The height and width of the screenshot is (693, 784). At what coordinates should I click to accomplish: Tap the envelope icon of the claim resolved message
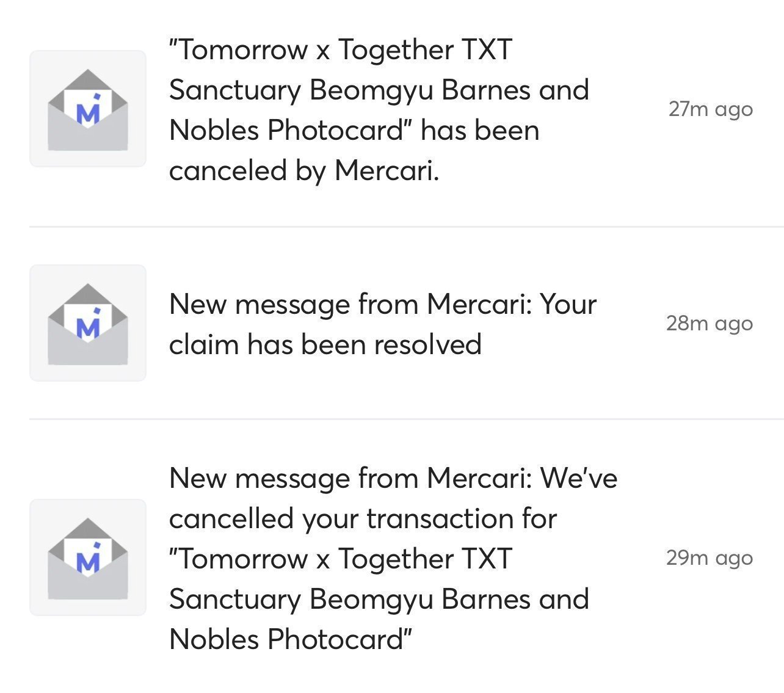tap(88, 323)
